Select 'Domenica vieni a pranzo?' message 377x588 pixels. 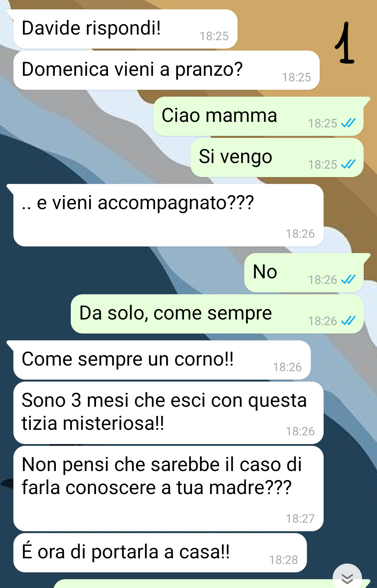coord(167,70)
